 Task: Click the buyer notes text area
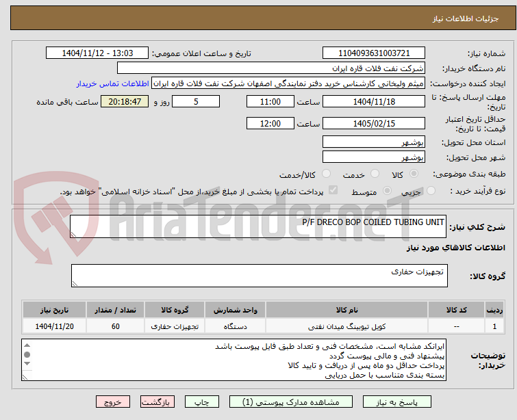234,360
